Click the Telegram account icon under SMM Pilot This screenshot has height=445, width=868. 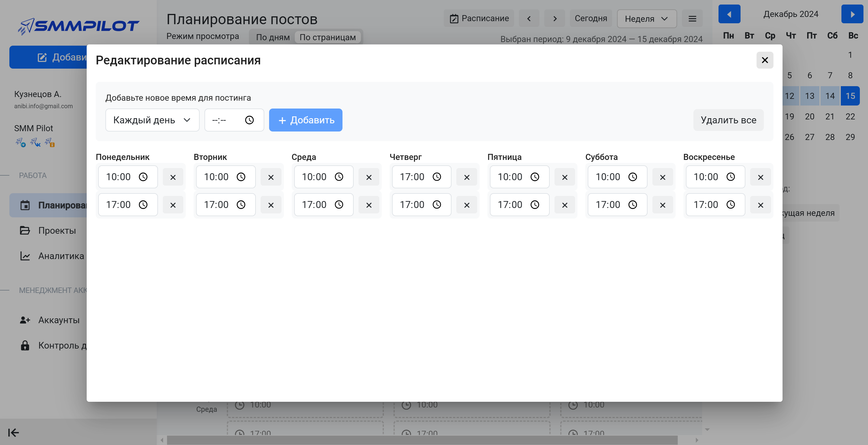21,143
